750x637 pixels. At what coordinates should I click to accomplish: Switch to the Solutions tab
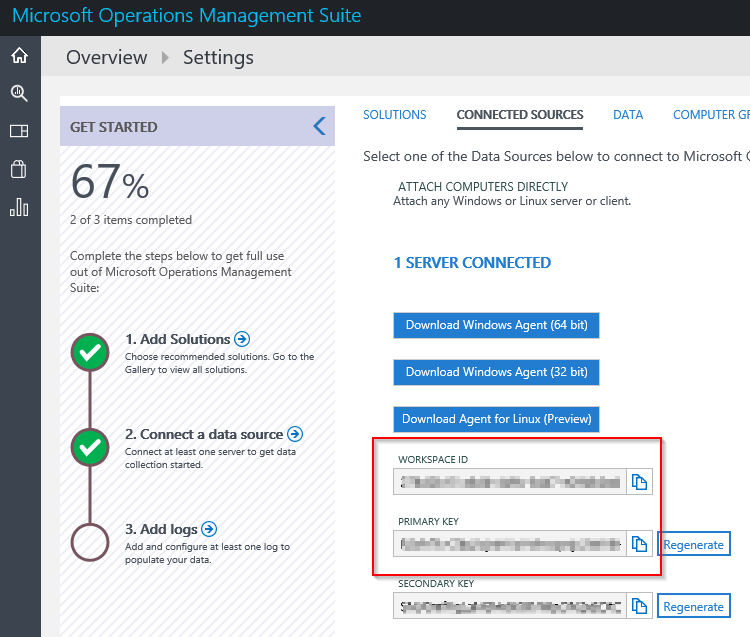pyautogui.click(x=394, y=115)
